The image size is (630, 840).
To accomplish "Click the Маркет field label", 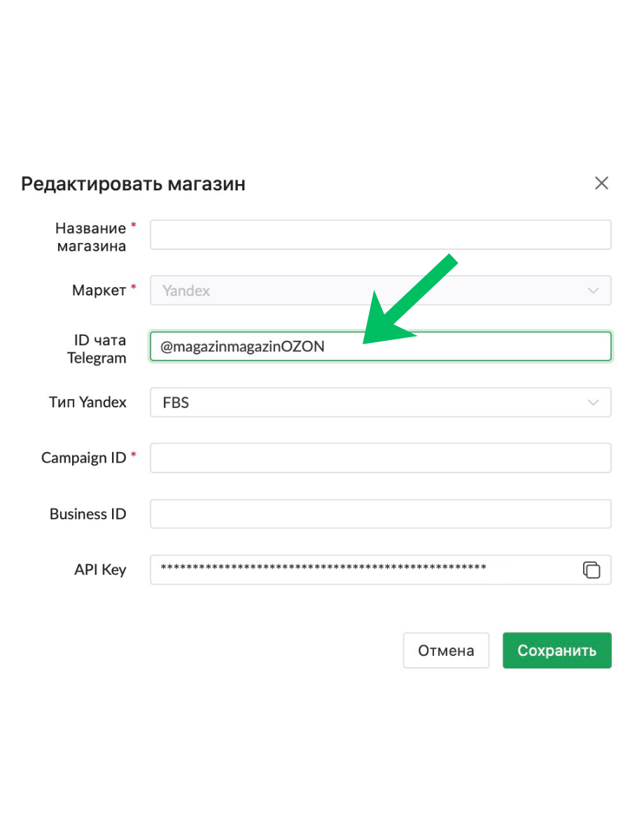I will pyautogui.click(x=100, y=290).
